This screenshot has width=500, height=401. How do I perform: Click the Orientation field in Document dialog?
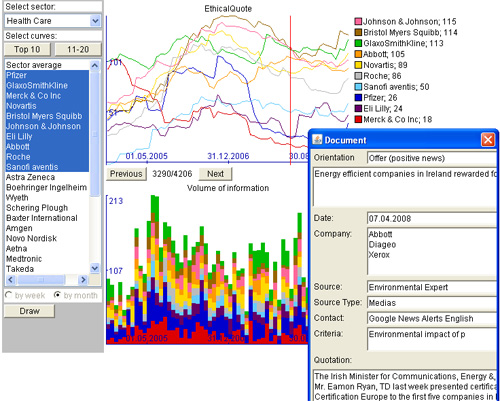tap(432, 158)
